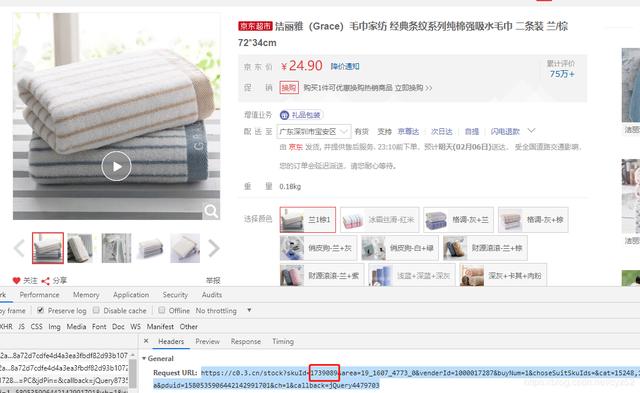The height and width of the screenshot is (393, 640).
Task: Choose color option 深灰+卡其+肉粉
Action: coord(503,275)
